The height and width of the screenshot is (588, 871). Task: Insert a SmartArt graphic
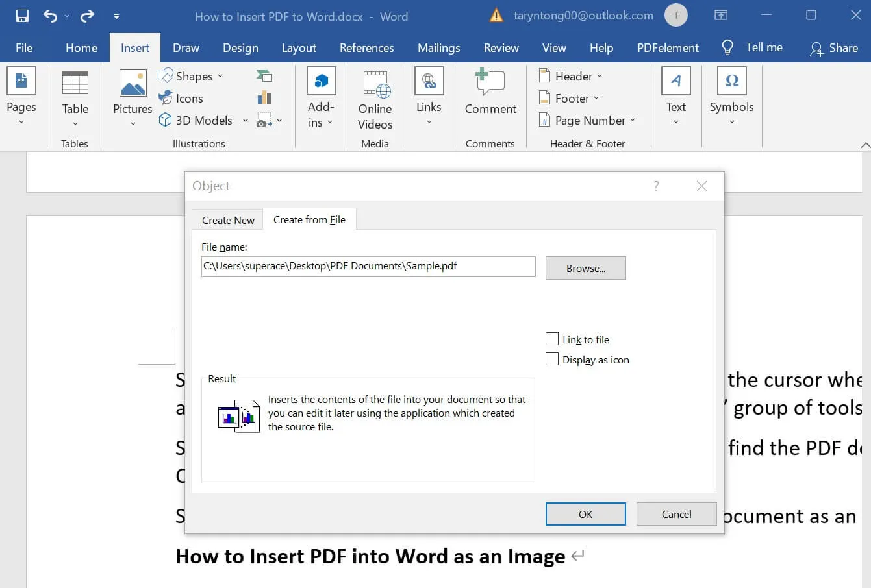[x=264, y=76]
